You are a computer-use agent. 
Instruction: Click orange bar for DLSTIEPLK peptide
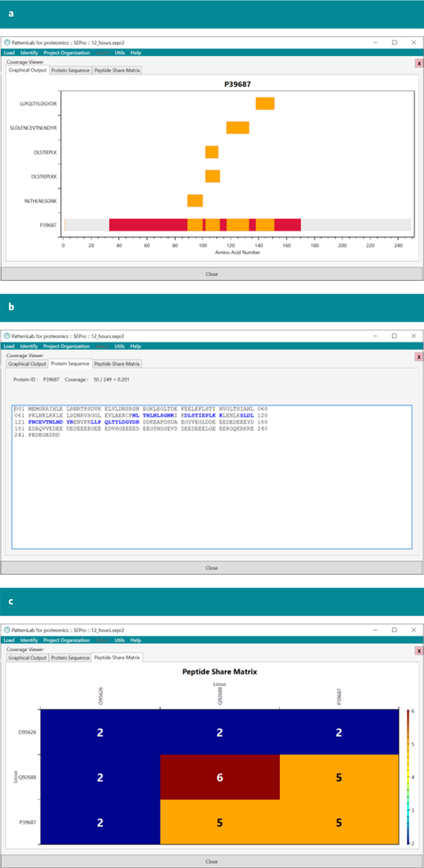click(211, 152)
